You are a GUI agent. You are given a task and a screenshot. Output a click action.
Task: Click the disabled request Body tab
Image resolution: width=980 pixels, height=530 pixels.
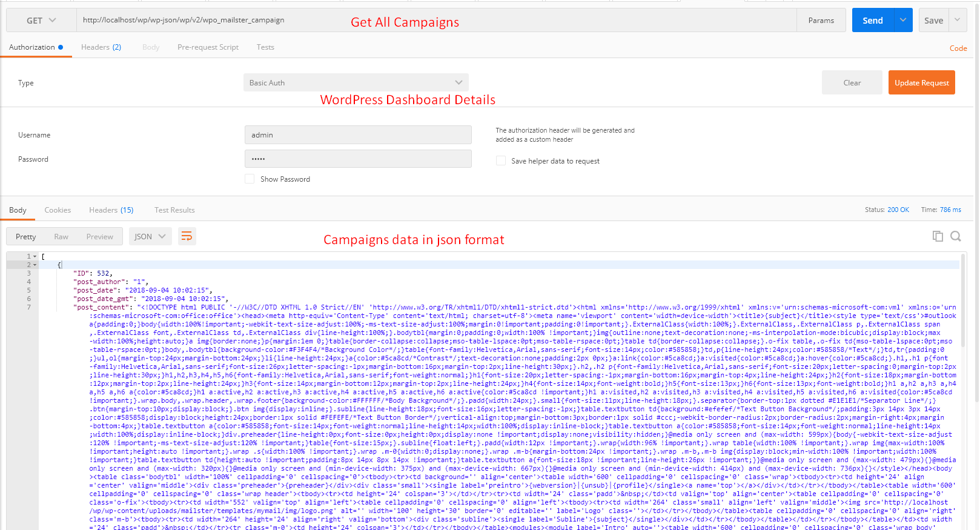(151, 47)
